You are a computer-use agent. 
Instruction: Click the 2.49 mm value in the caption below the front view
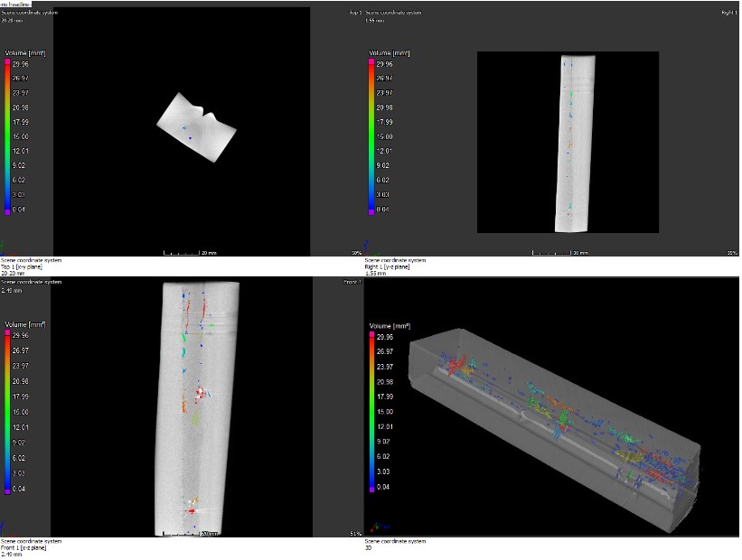click(x=11, y=555)
